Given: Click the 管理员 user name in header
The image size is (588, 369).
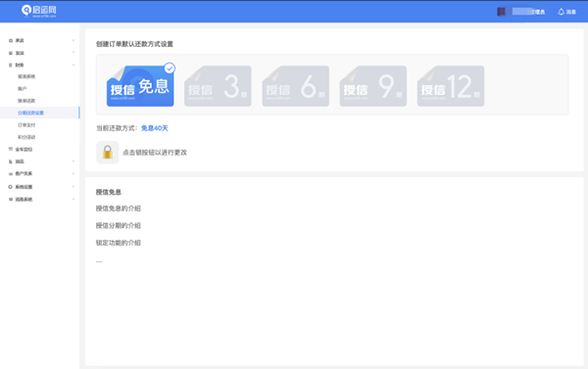Looking at the screenshot, I should click(x=529, y=12).
